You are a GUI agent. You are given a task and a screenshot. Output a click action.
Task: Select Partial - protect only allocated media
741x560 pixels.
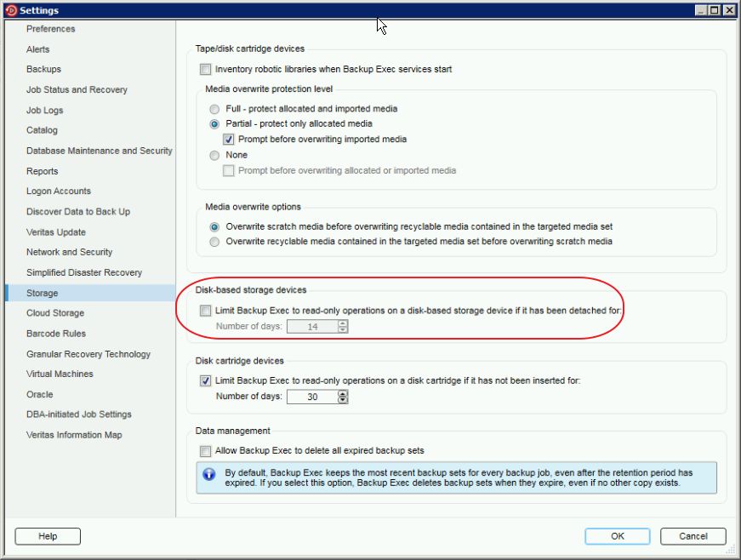tap(214, 123)
